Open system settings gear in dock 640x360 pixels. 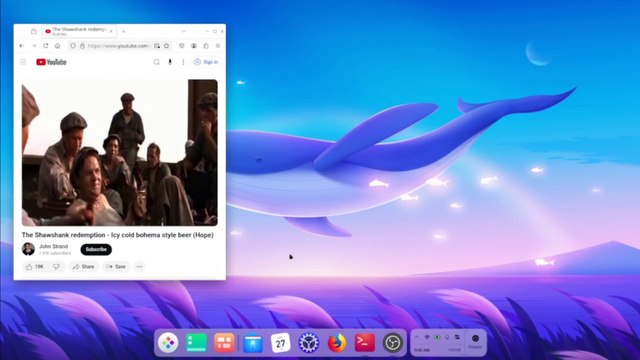[x=309, y=342]
